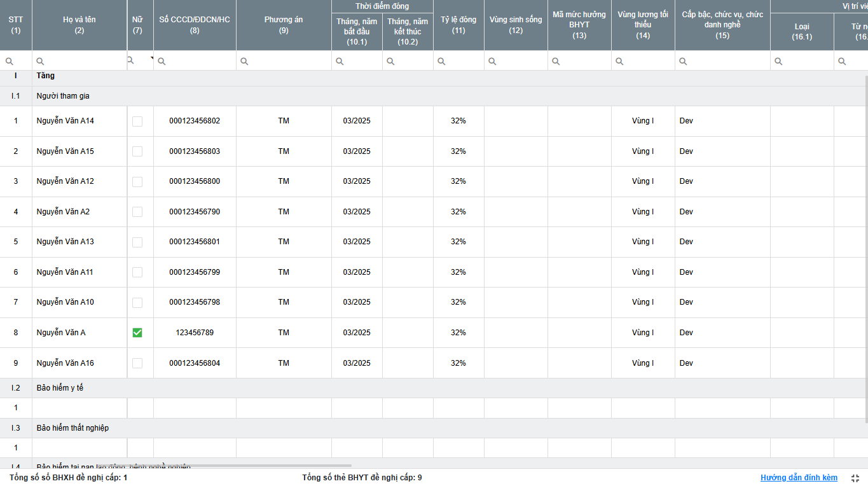
Task: Click the horizontal scrollbar at table bottom
Action: 254,466
